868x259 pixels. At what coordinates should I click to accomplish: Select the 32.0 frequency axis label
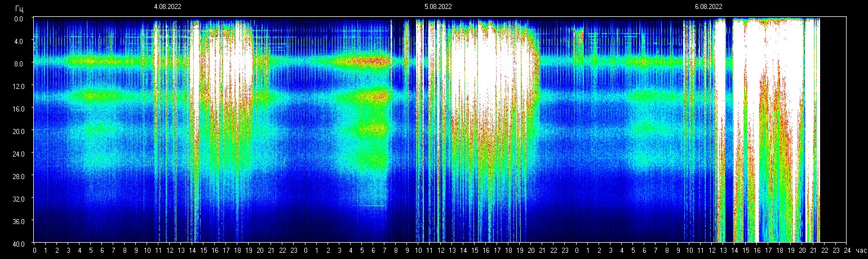pyautogui.click(x=17, y=198)
